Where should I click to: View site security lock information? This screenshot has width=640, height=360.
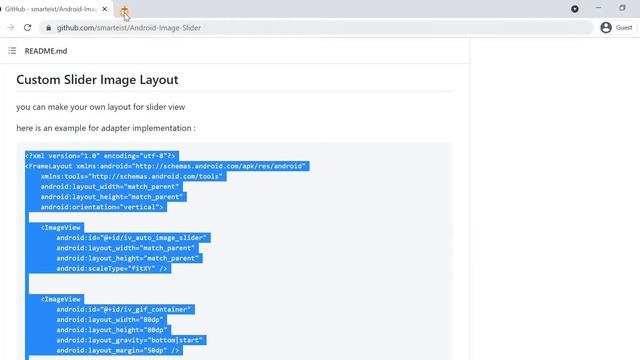click(49, 28)
